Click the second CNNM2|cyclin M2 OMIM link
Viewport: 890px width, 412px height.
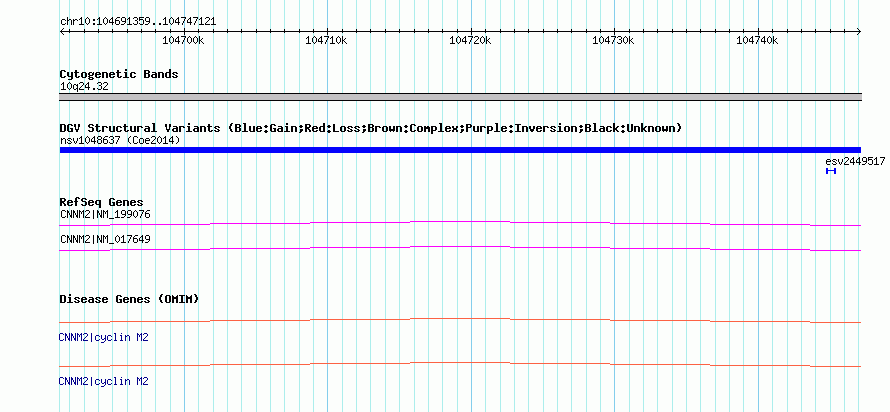[103, 381]
